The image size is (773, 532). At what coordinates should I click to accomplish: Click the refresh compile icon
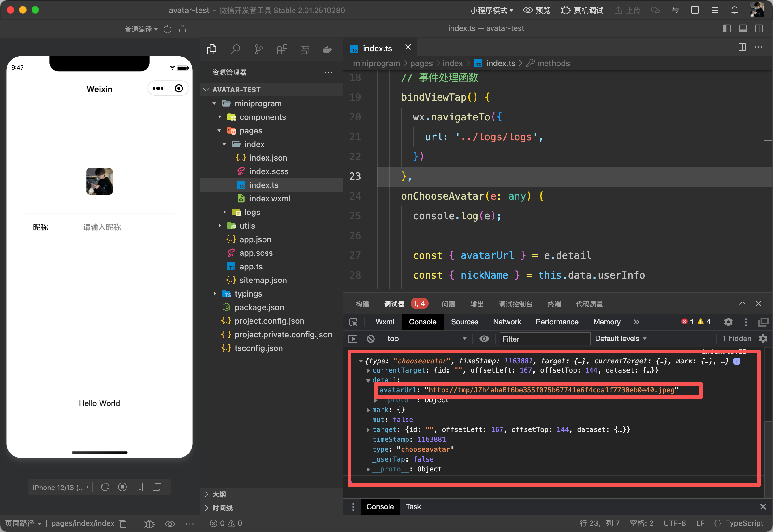(x=168, y=29)
